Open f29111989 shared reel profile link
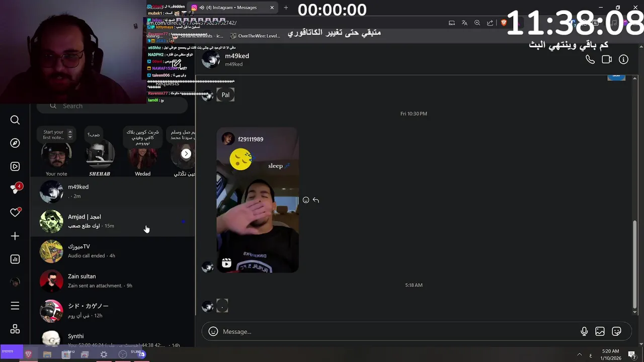 point(251,139)
